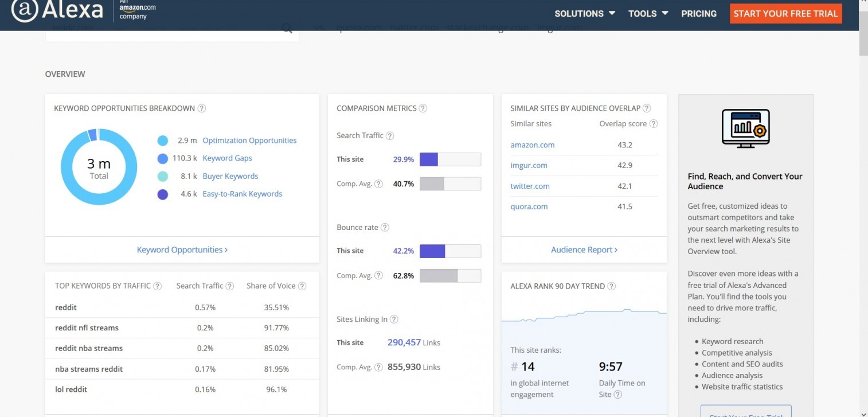This screenshot has height=417, width=868.
Task: Expand the Solutions dropdown menu
Action: (x=585, y=13)
